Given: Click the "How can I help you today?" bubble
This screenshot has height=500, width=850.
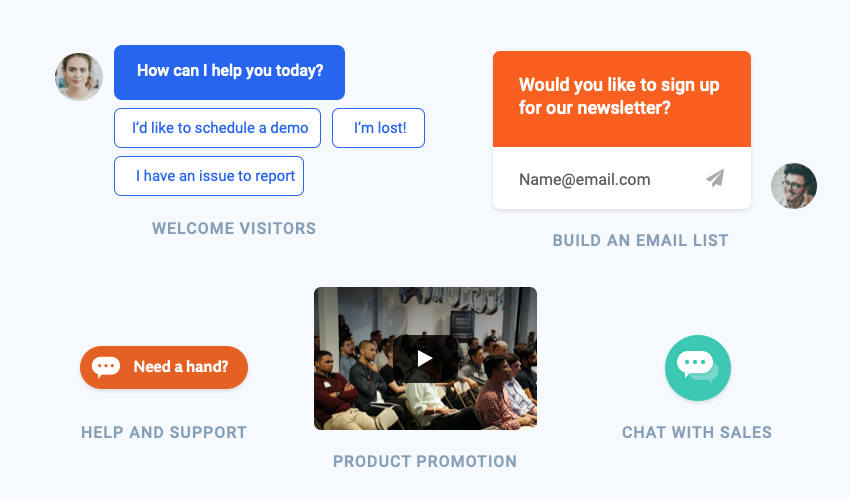Looking at the screenshot, I should coord(229,71).
